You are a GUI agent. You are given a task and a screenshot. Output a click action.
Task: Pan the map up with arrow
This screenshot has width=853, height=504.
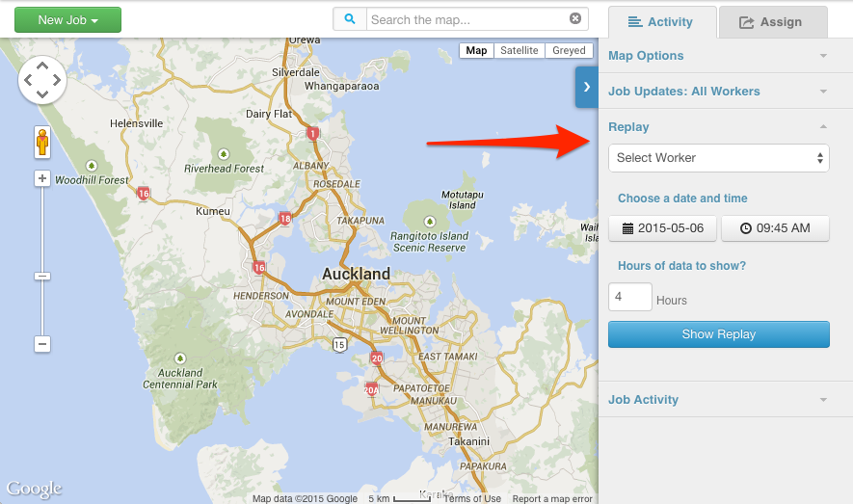coord(42,66)
